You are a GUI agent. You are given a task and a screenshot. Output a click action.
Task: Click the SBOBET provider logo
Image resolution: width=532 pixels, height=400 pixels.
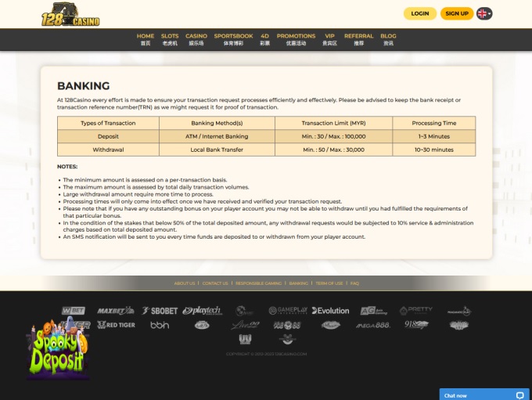tap(160, 311)
